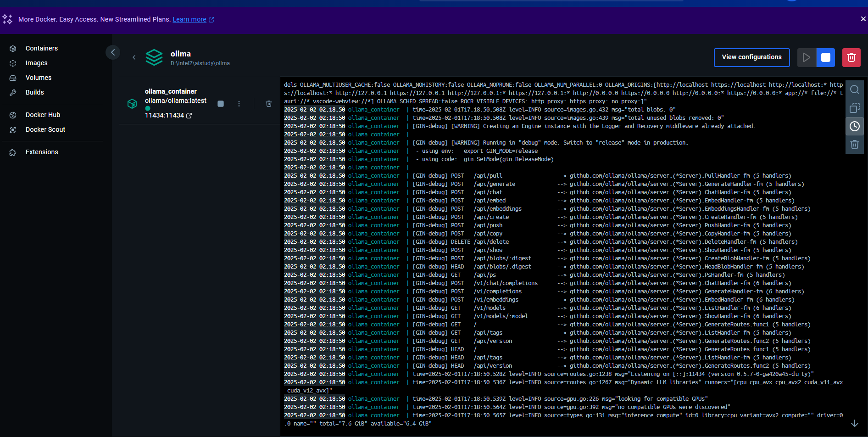This screenshot has height=437, width=868.
Task: Click the 'total unused blobs removed: 0' log line
Action: (504, 118)
